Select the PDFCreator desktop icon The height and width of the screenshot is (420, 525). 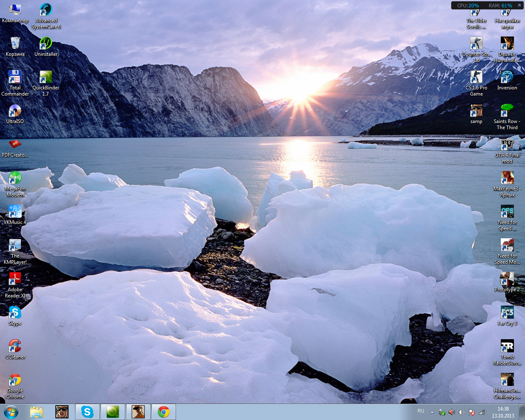(15, 148)
